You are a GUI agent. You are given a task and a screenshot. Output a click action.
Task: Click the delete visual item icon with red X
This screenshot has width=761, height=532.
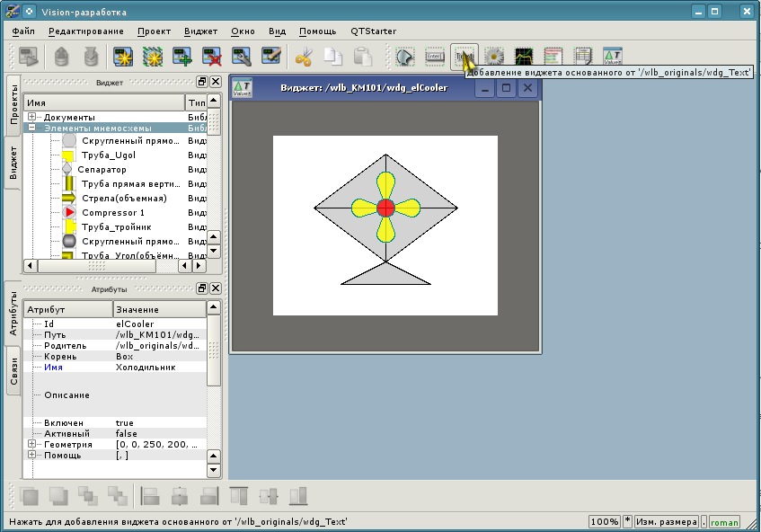[212, 57]
